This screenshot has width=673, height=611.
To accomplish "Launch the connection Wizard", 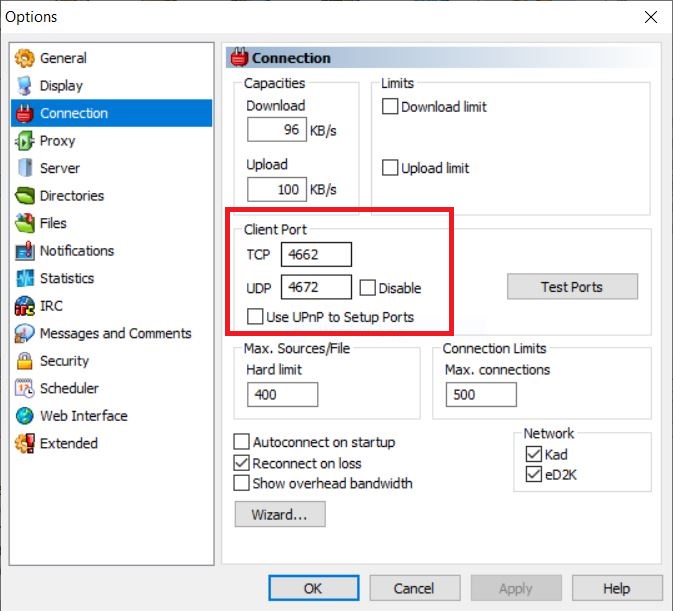I will (280, 515).
